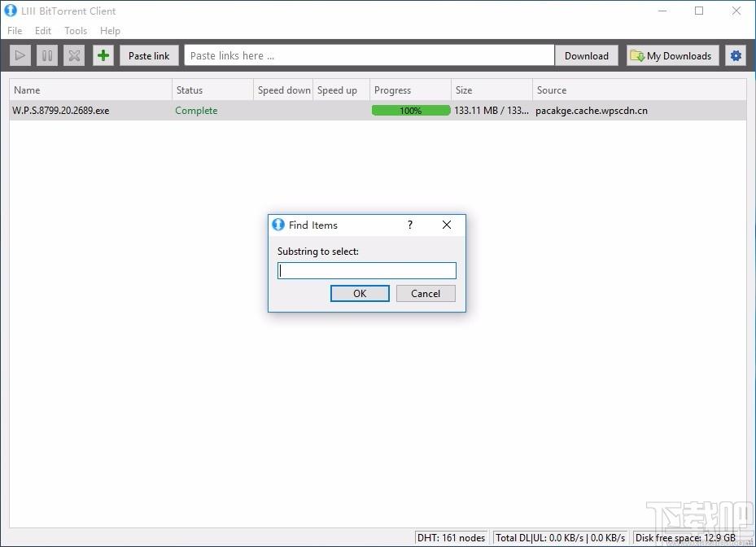
Task: Close the Find Items dialog
Action: pos(447,225)
